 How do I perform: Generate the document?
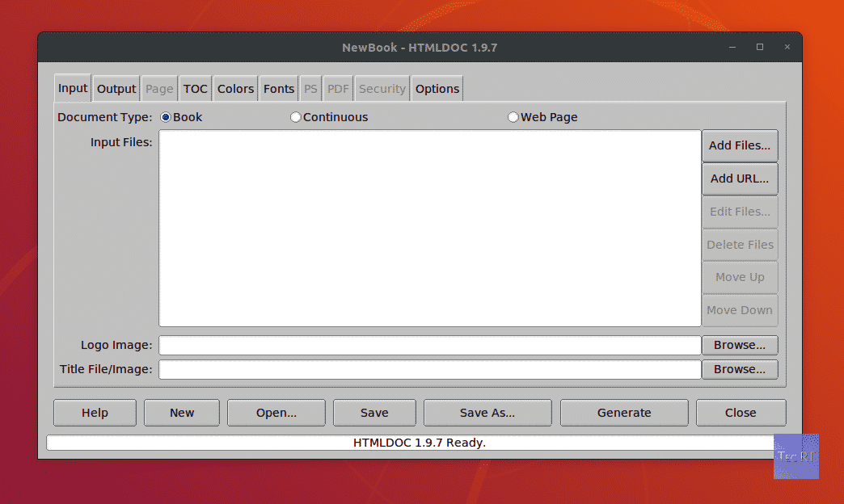[624, 413]
